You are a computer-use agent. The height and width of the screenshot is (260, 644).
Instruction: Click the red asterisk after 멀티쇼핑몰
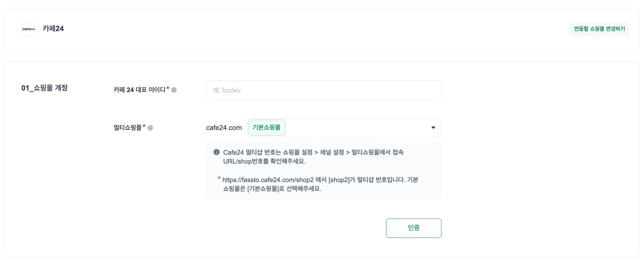coord(144,126)
